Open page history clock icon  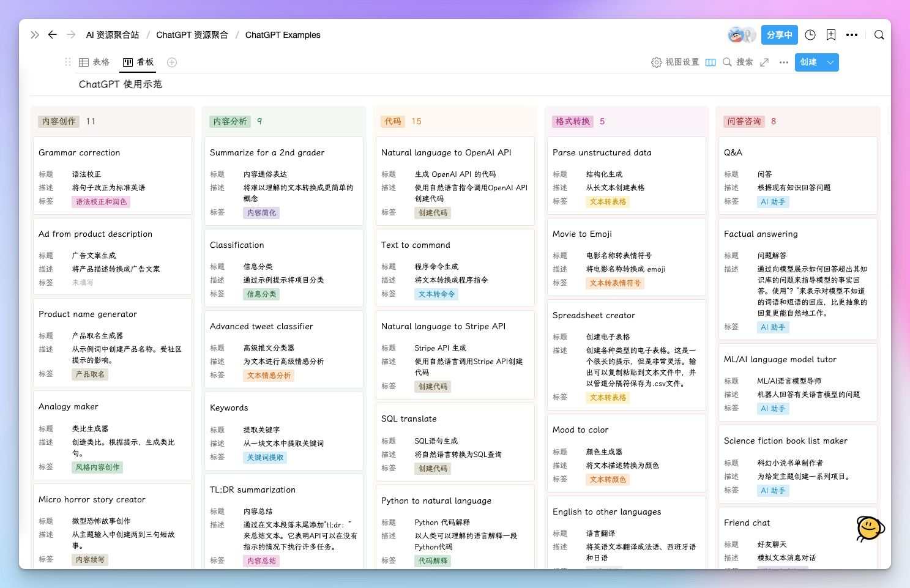[x=810, y=35]
